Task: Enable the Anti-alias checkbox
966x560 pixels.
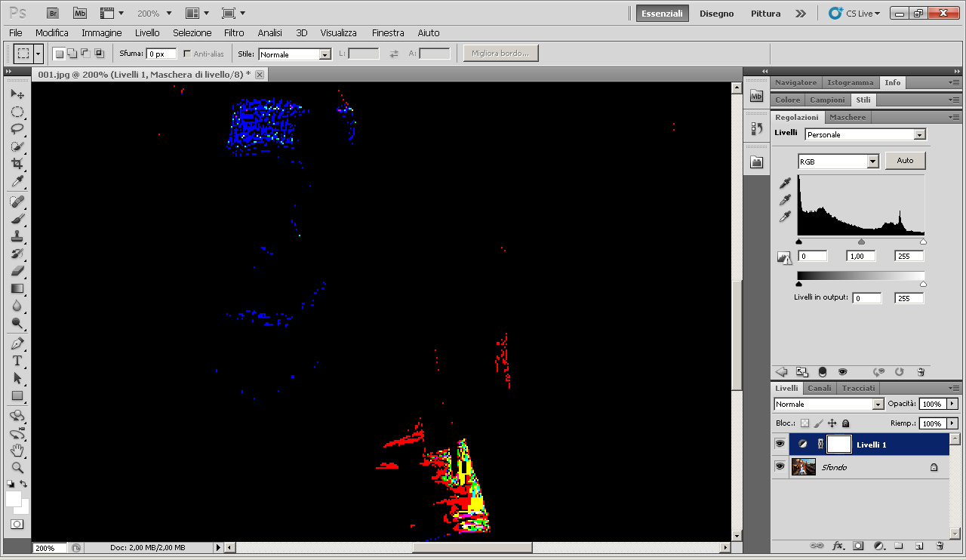Action: tap(187, 54)
